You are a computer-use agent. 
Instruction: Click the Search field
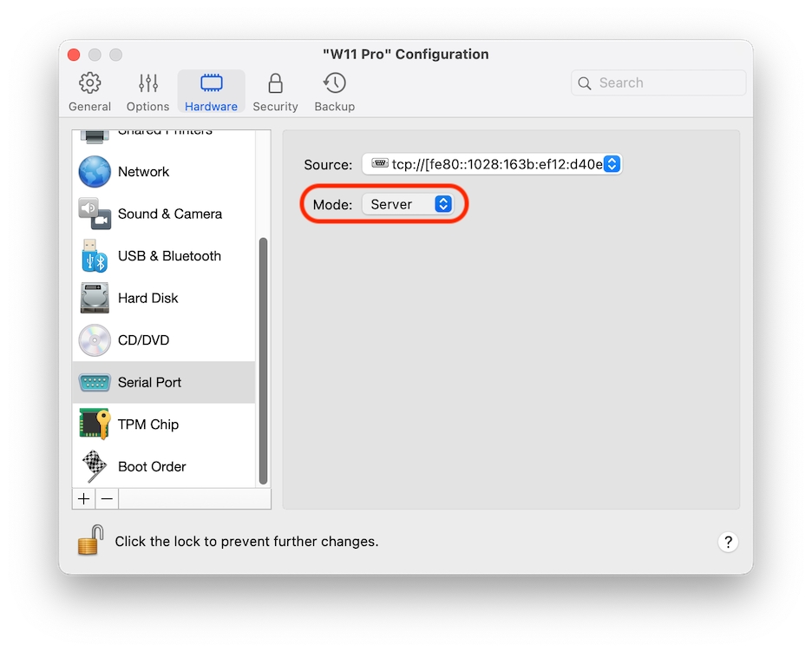[x=659, y=83]
